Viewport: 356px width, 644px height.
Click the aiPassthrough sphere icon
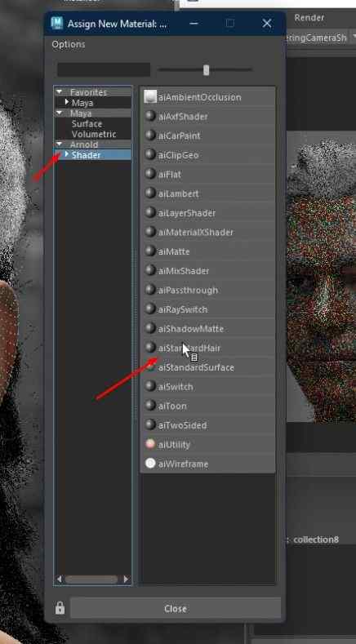click(x=150, y=290)
